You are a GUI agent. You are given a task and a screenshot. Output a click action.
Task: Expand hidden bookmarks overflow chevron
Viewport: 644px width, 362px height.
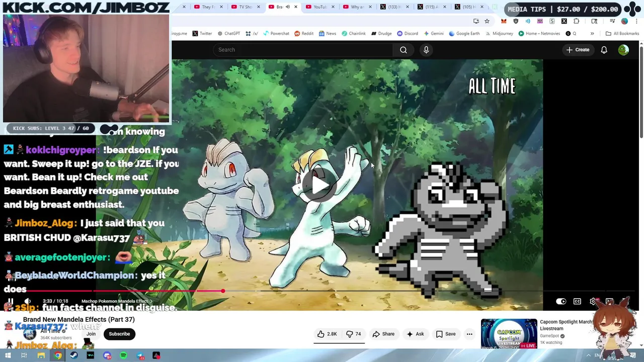click(x=592, y=34)
